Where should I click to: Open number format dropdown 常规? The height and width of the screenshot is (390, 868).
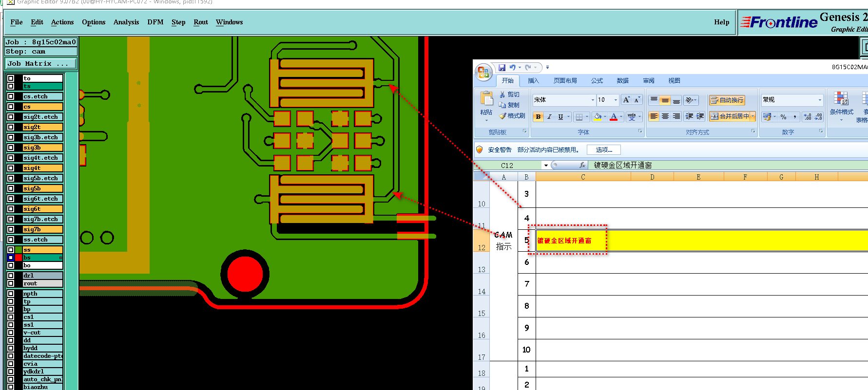coord(820,100)
